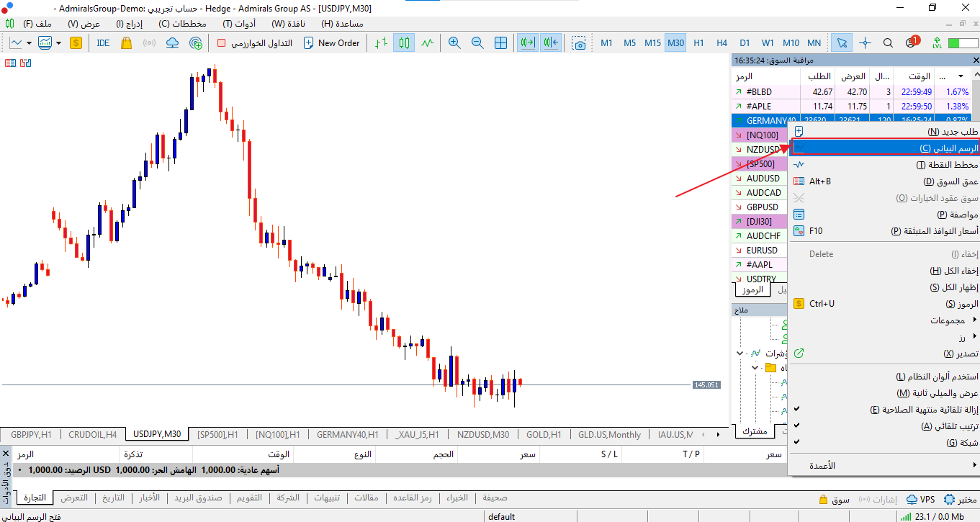
Task: Open the IDE MetaEditor toolbar button
Action: coord(103,43)
